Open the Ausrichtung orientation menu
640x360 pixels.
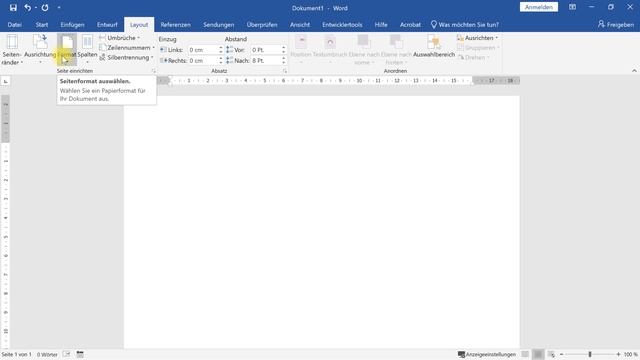pyautogui.click(x=40, y=50)
